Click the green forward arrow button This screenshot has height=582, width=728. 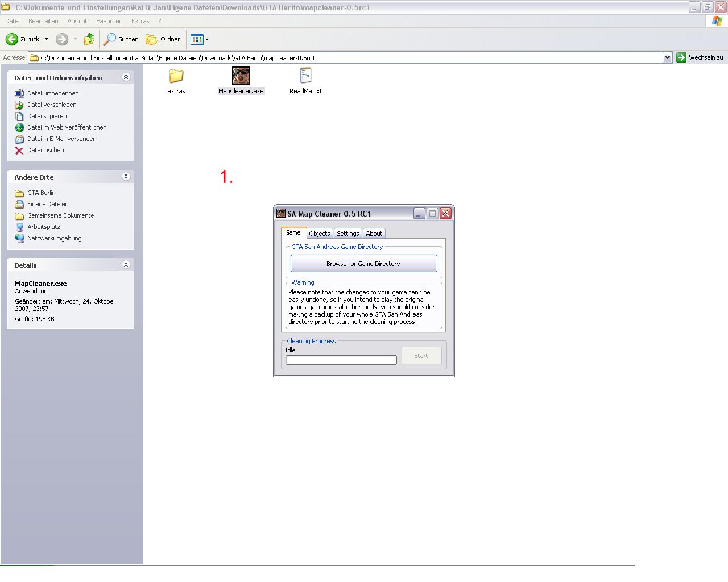click(62, 39)
